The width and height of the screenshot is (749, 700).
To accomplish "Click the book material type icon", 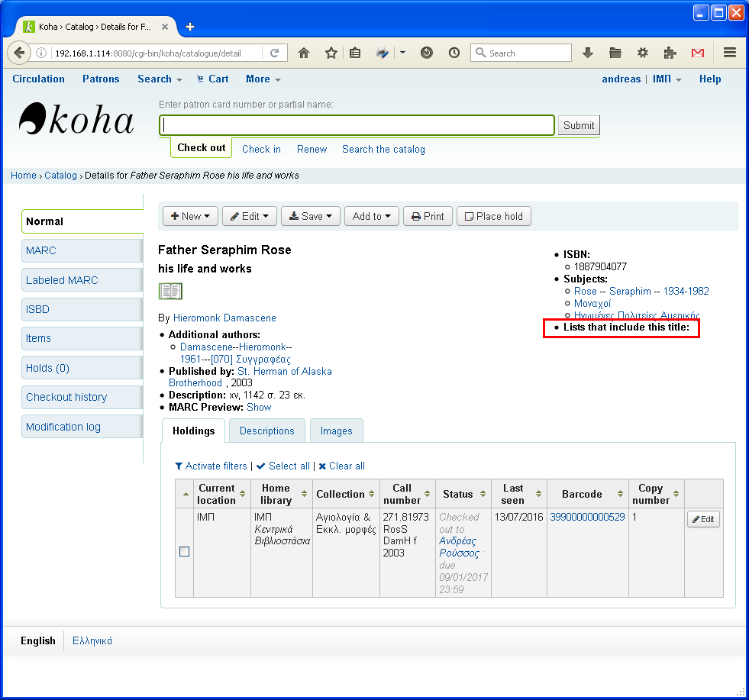I will pyautogui.click(x=170, y=291).
